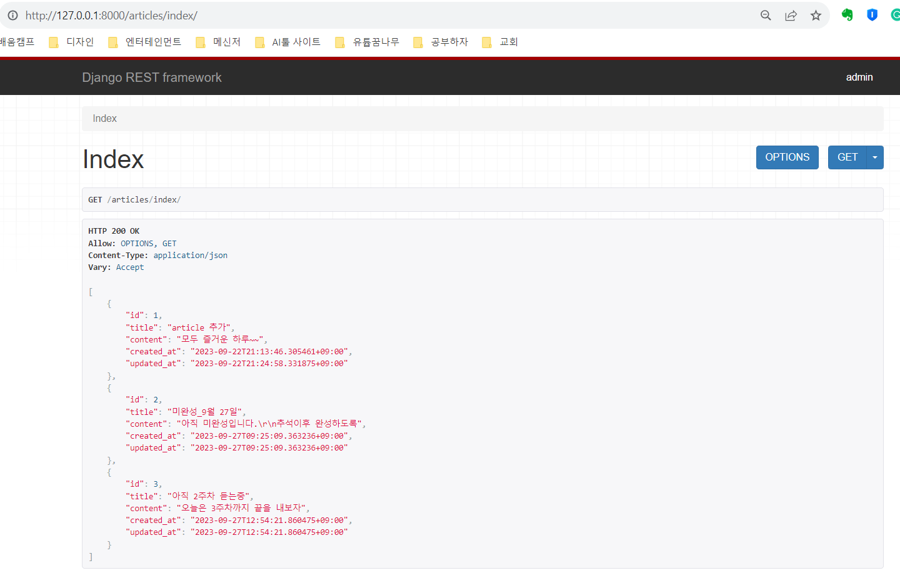Click the site information icon in address bar
The width and height of the screenshot is (900, 588).
point(12,16)
